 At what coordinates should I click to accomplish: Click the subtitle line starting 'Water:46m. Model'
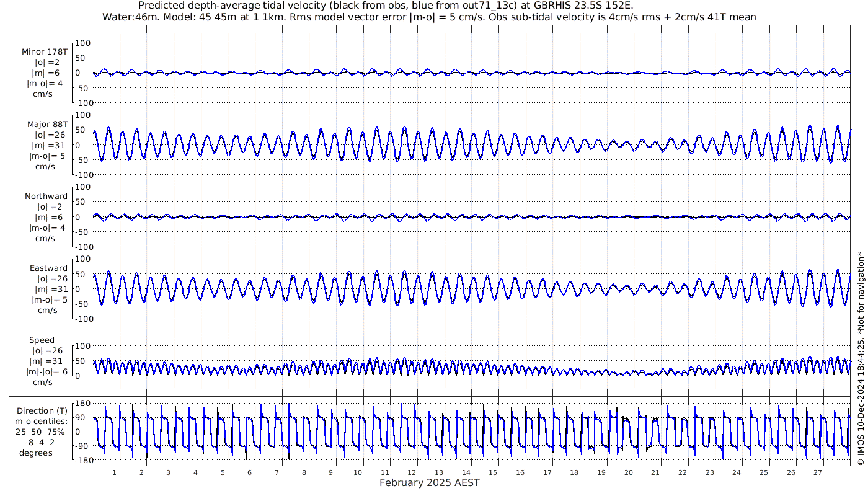pos(430,17)
